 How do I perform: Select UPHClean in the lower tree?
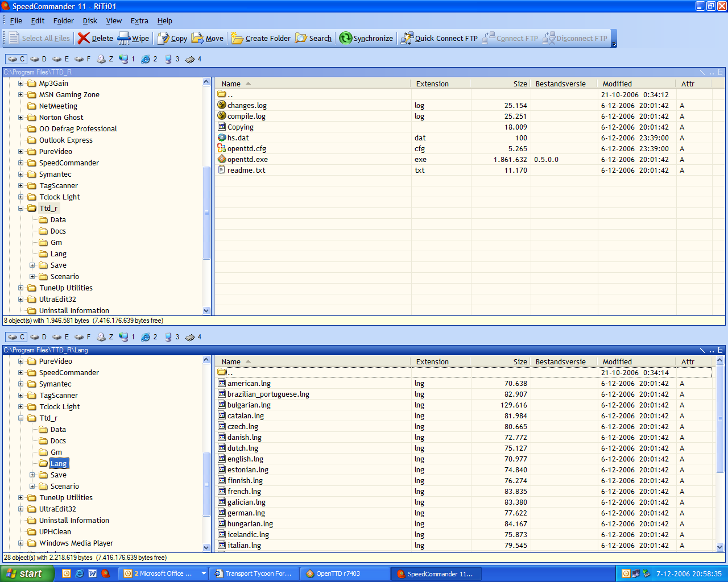point(55,532)
